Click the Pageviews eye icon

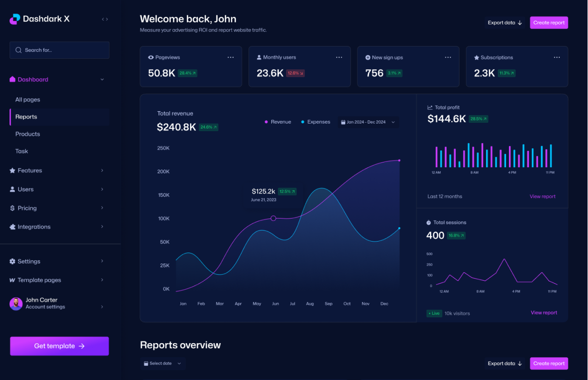(152, 57)
